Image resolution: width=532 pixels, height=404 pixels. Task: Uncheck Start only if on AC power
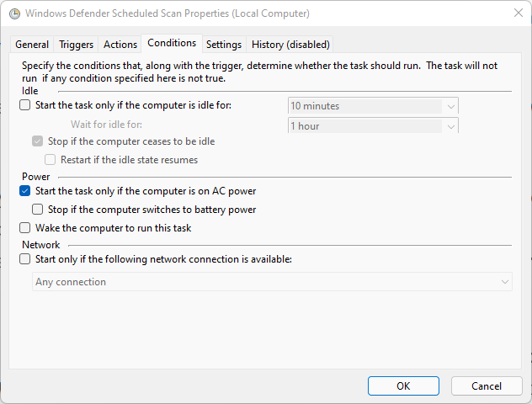coord(24,191)
